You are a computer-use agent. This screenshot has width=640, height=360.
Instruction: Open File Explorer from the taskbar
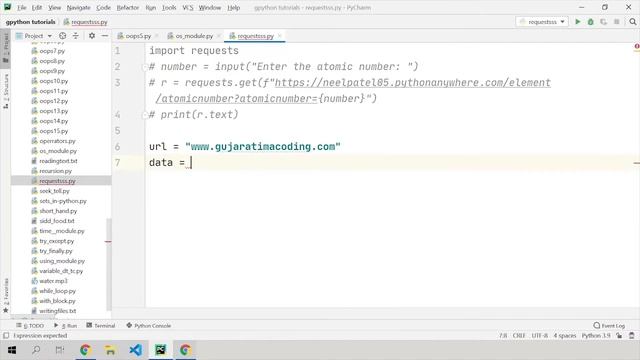pyautogui.click(x=110, y=350)
